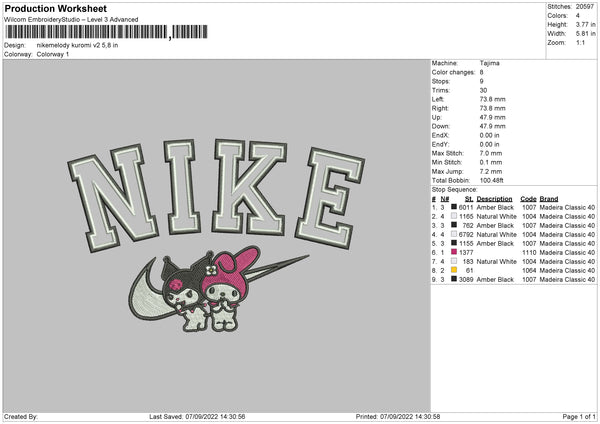Viewport: 600px width, 424px height.
Task: Click the stitch count 1377 in stop 6
Action: pyautogui.click(x=466, y=253)
